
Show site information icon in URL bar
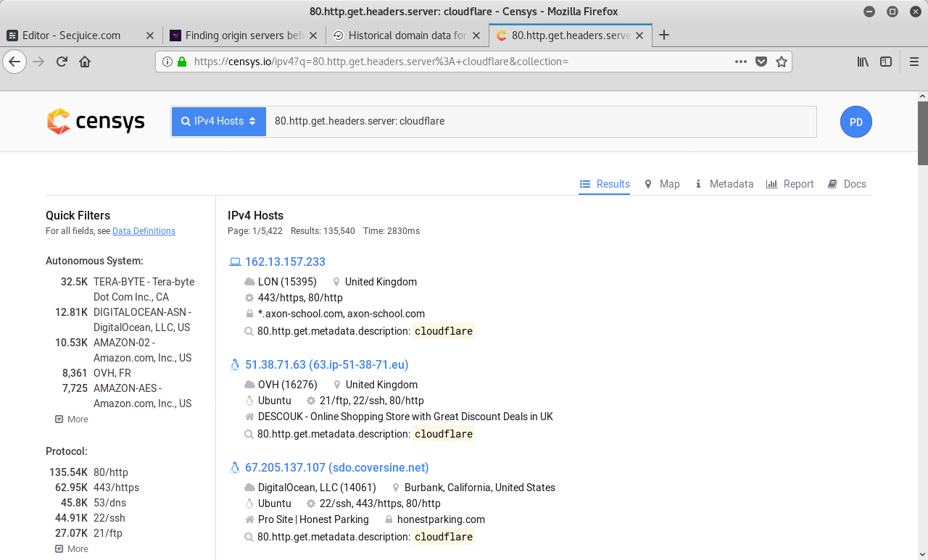click(x=167, y=62)
